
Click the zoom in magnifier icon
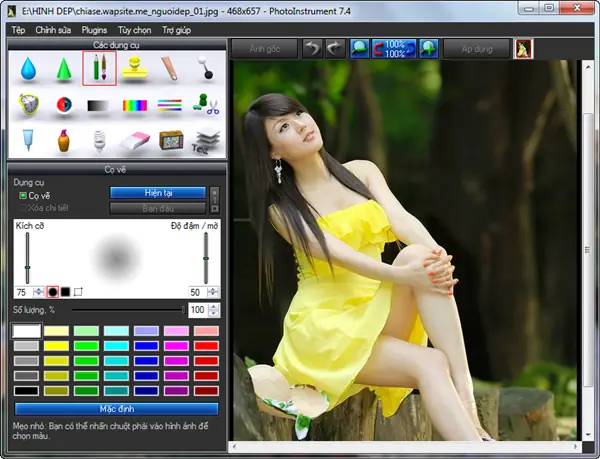429,49
